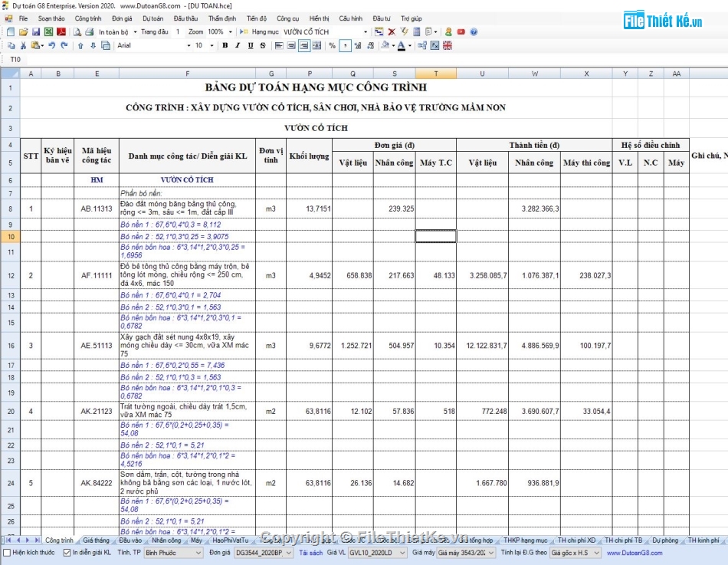Redo the last action
The height and width of the screenshot is (565, 728).
click(64, 45)
